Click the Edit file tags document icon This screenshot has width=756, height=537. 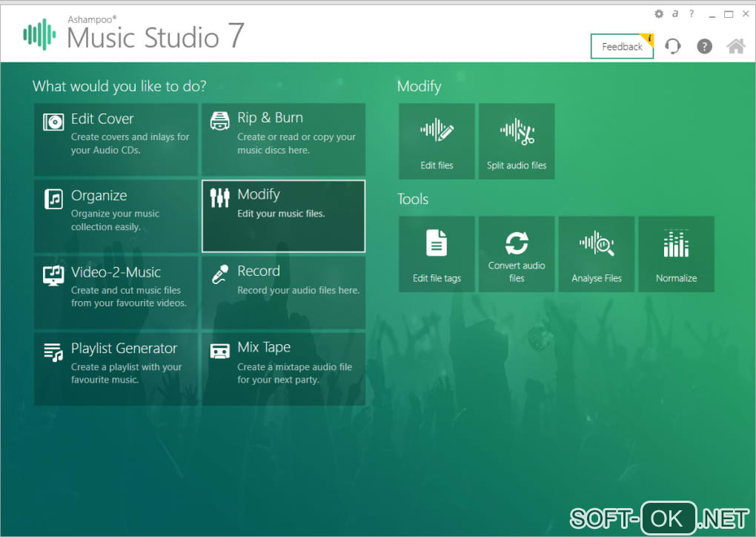[x=437, y=243]
